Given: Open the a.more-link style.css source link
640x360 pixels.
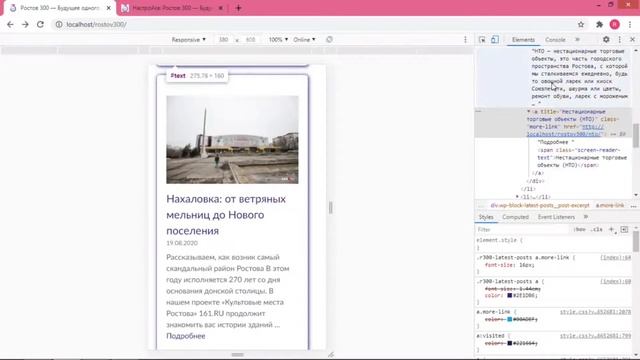Looking at the screenshot, I should coord(595,312).
